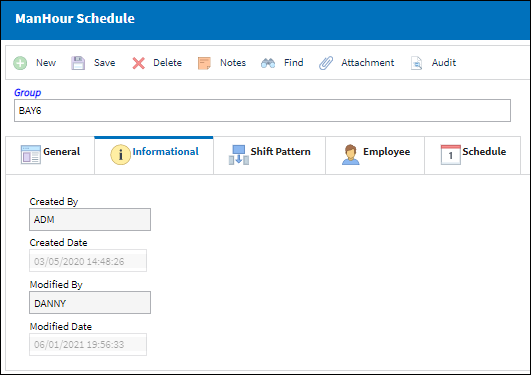Click the Modified Date field

pyautogui.click(x=88, y=345)
